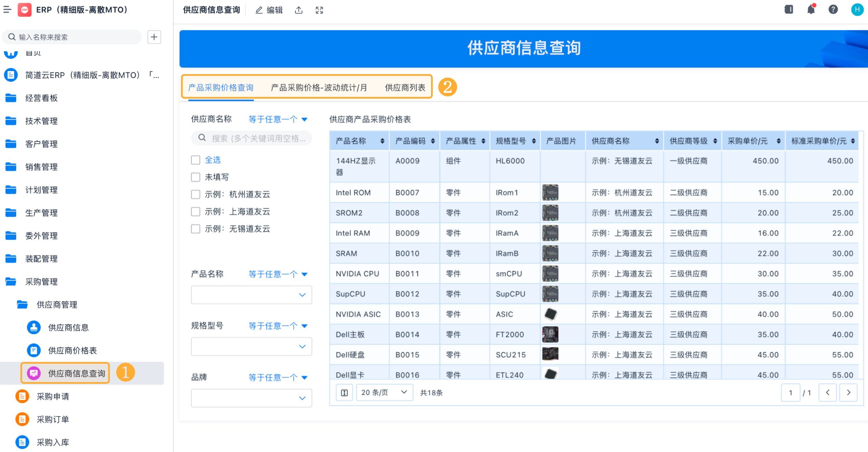Open the 等于任意一个 condition for 供应商名称

click(x=278, y=120)
